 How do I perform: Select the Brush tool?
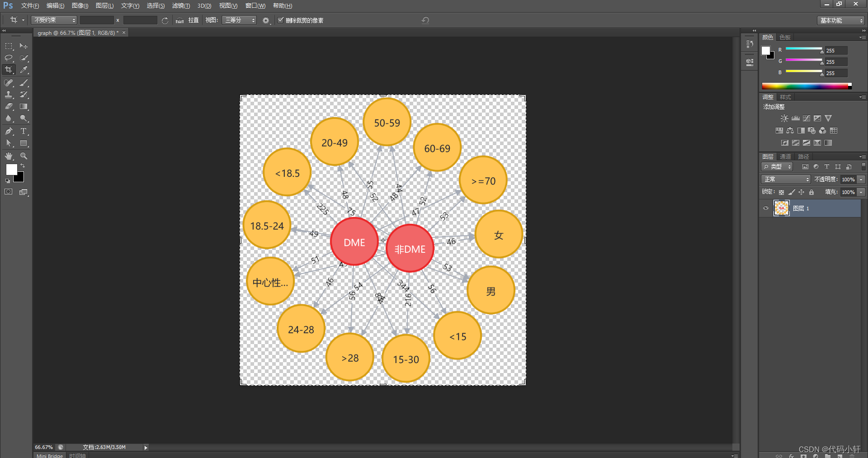pyautogui.click(x=24, y=83)
